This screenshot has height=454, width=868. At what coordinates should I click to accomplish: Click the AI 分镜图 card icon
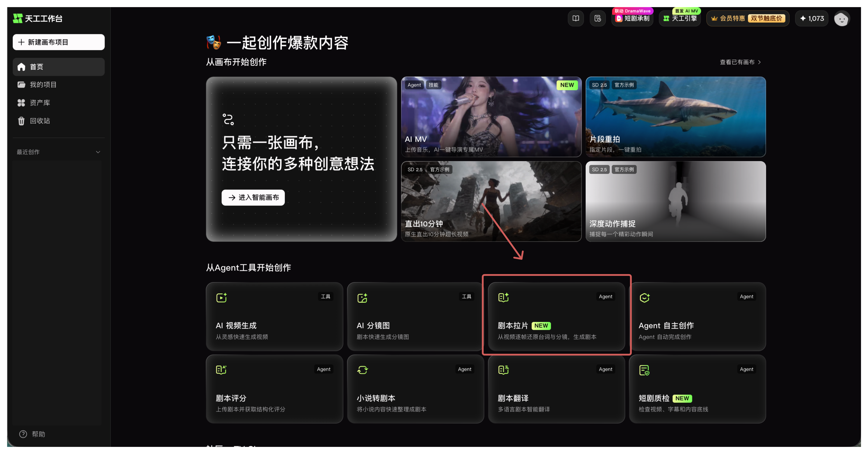point(362,298)
